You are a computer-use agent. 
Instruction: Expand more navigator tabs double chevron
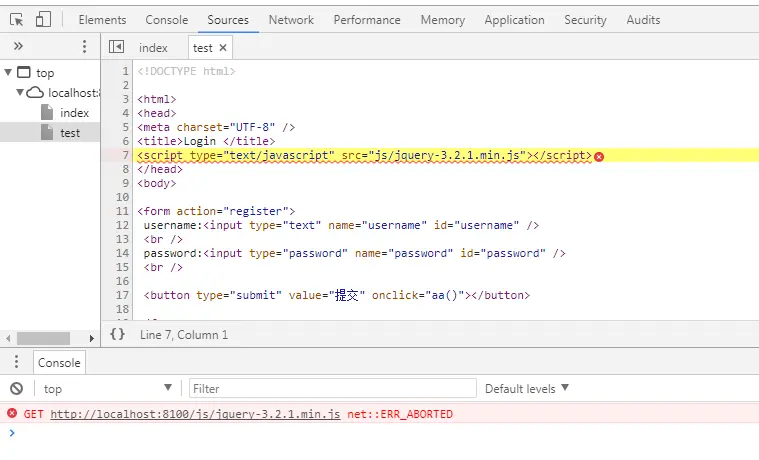pyautogui.click(x=18, y=46)
